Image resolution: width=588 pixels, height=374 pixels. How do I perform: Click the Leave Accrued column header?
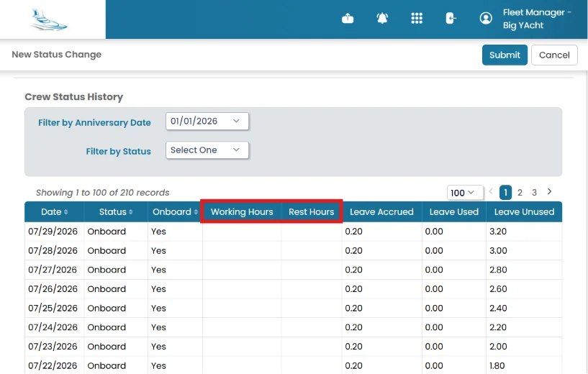tap(381, 211)
